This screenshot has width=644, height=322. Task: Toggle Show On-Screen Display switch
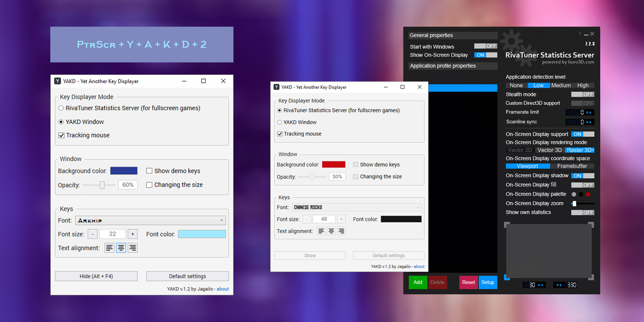pyautogui.click(x=486, y=55)
